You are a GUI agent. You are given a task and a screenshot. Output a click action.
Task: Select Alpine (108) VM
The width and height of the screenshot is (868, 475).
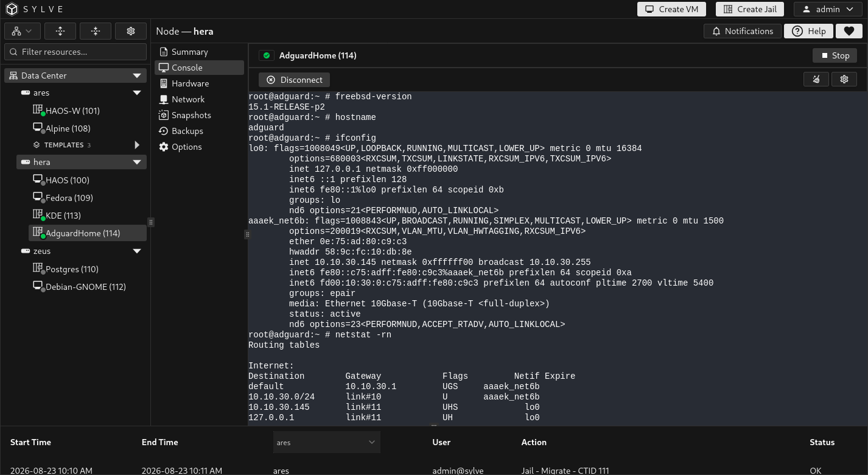point(88,128)
